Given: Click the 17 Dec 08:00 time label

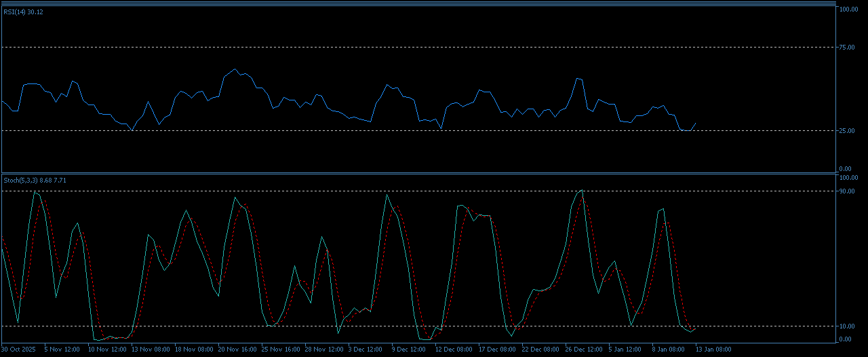Looking at the screenshot, I should (498, 350).
